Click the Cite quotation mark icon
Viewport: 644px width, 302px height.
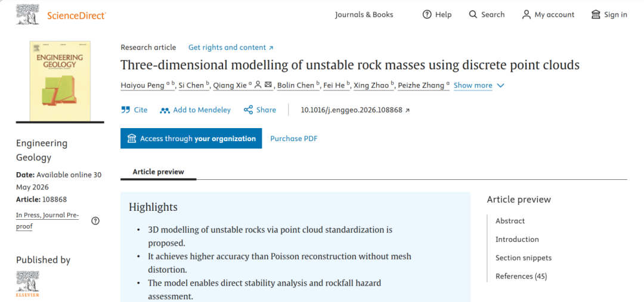click(125, 110)
